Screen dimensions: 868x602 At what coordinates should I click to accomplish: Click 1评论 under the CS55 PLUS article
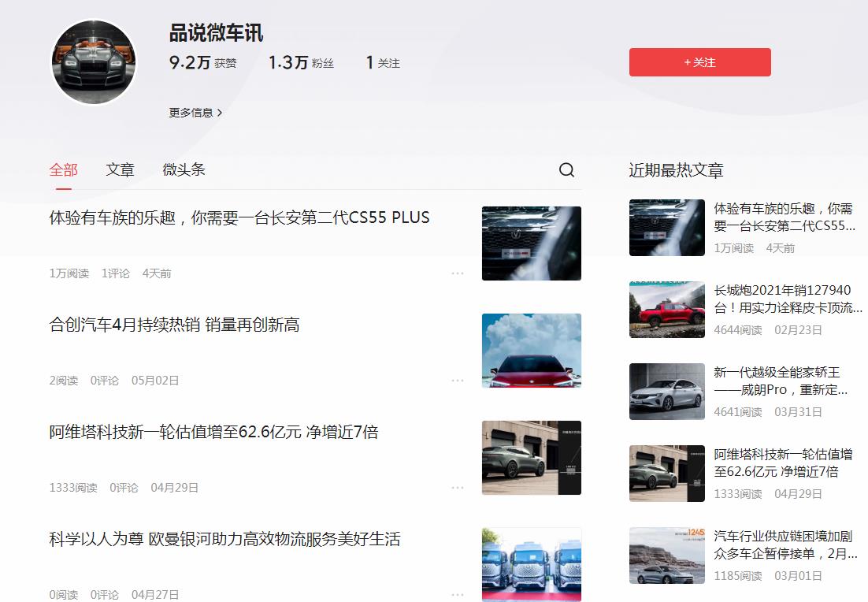click(115, 273)
